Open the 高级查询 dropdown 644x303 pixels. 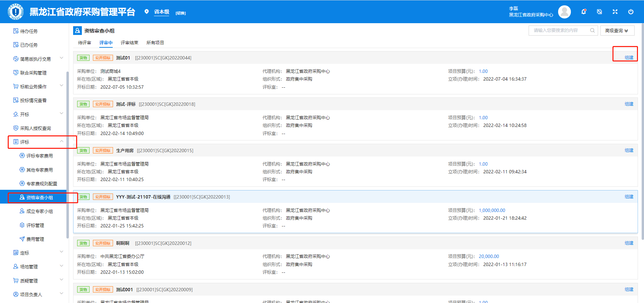click(x=617, y=31)
